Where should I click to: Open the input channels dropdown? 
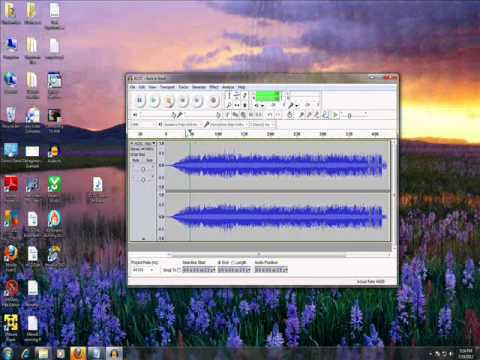click(263, 124)
